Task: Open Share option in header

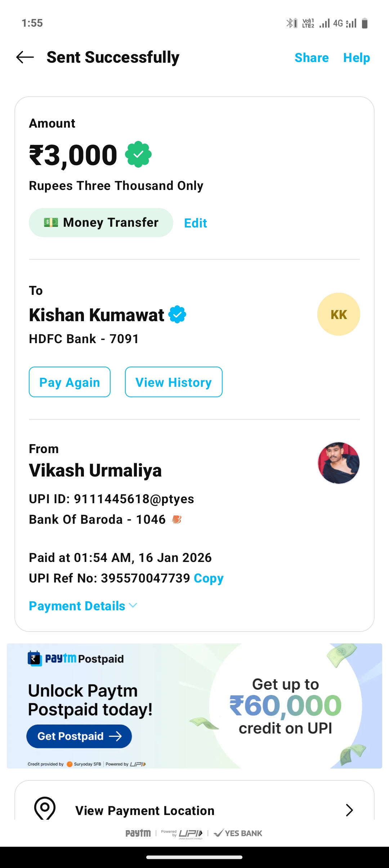Action: pyautogui.click(x=312, y=58)
